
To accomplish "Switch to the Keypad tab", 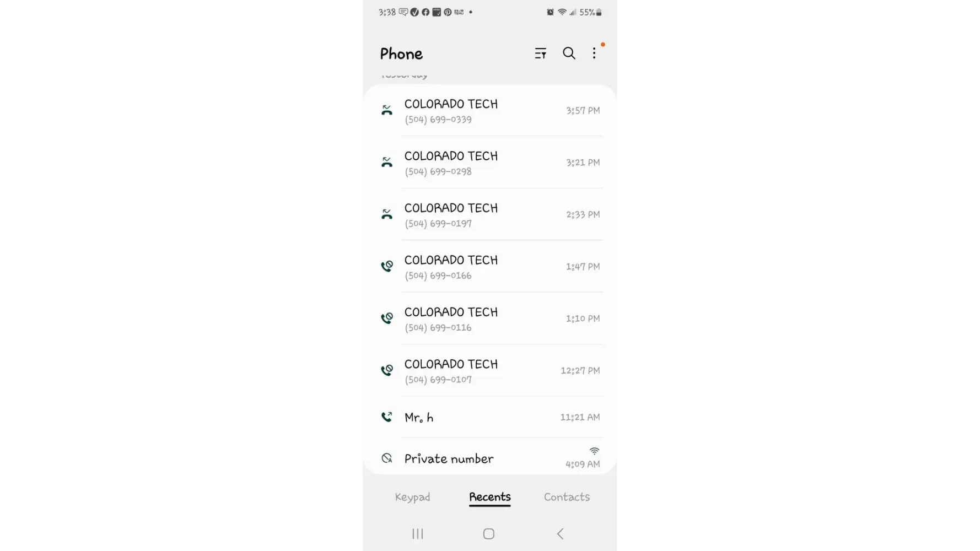I will [x=412, y=497].
